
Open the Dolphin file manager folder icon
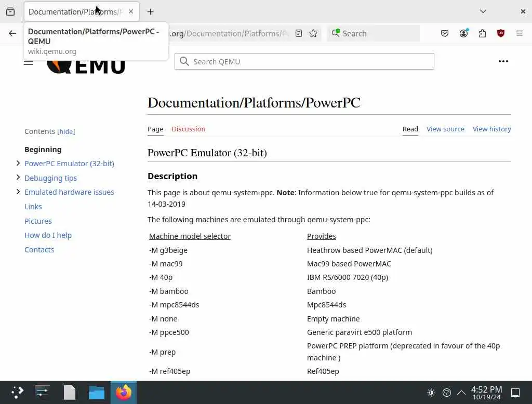click(x=96, y=393)
